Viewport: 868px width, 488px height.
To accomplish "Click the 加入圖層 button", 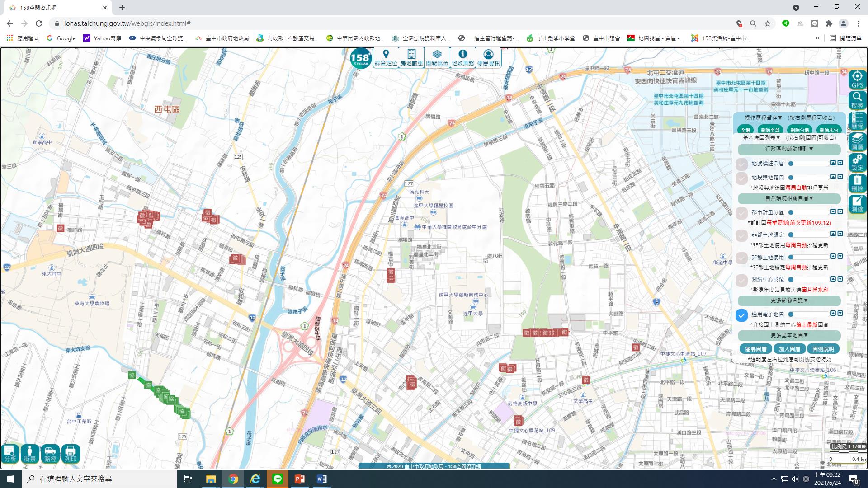I will (x=789, y=349).
